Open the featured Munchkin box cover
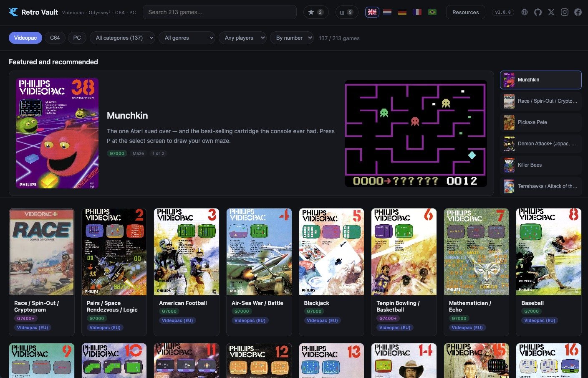Viewport: 588px width, 378px height. [x=57, y=133]
